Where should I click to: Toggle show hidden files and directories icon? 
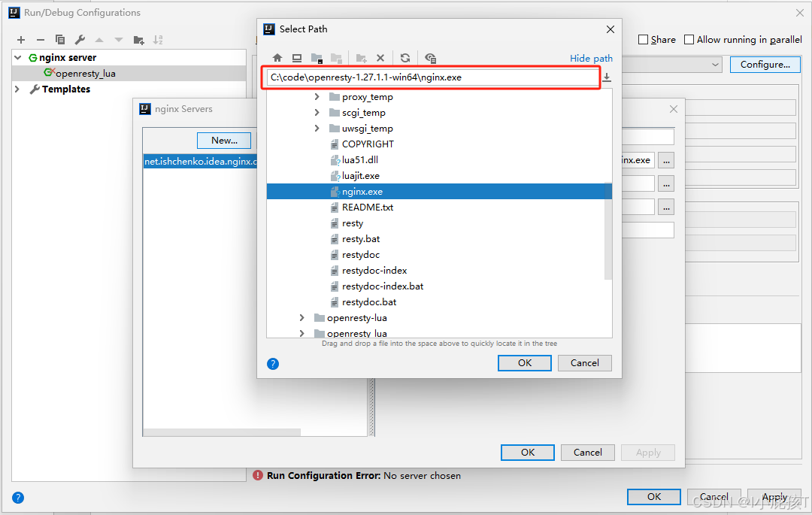point(430,58)
